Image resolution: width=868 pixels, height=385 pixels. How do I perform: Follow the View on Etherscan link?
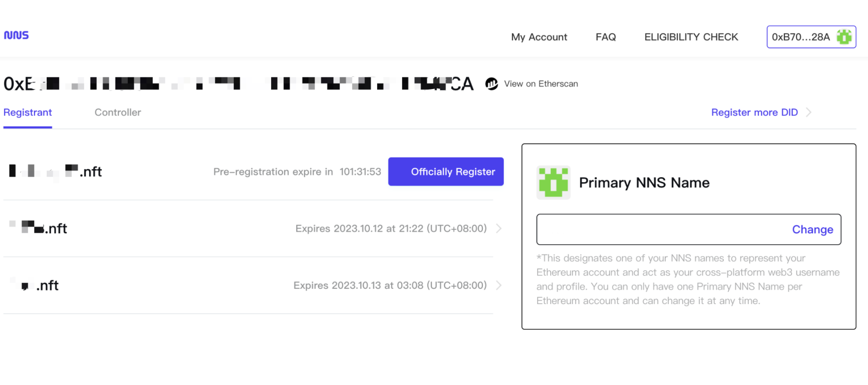pyautogui.click(x=540, y=84)
